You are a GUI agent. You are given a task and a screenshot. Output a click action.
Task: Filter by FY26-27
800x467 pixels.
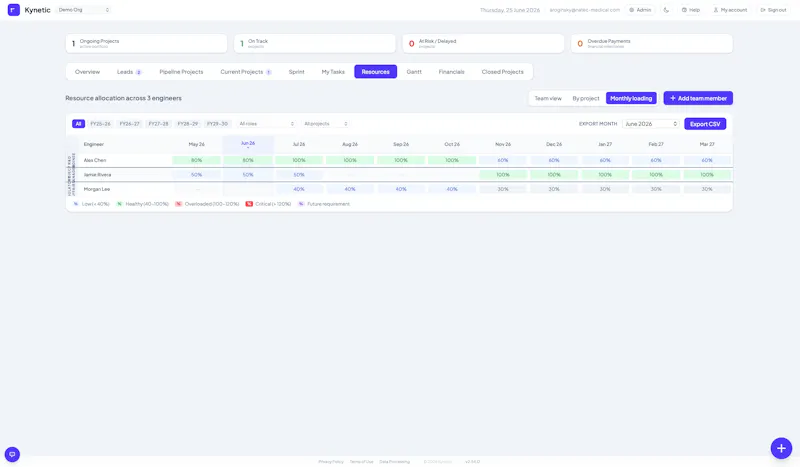click(x=130, y=124)
